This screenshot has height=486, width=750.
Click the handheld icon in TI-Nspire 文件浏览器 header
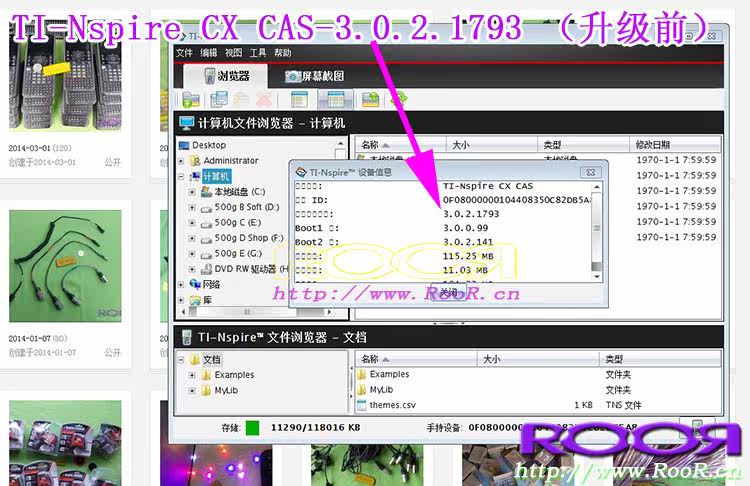pos(187,337)
